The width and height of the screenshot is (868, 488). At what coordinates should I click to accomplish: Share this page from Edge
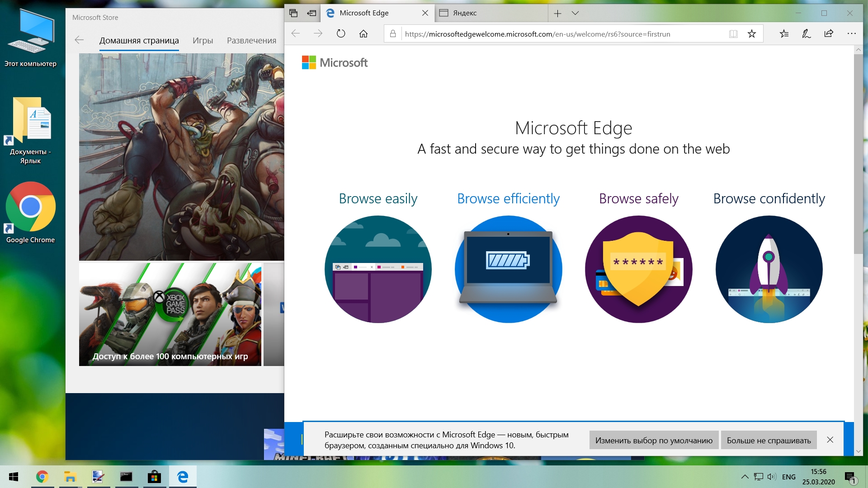point(829,33)
